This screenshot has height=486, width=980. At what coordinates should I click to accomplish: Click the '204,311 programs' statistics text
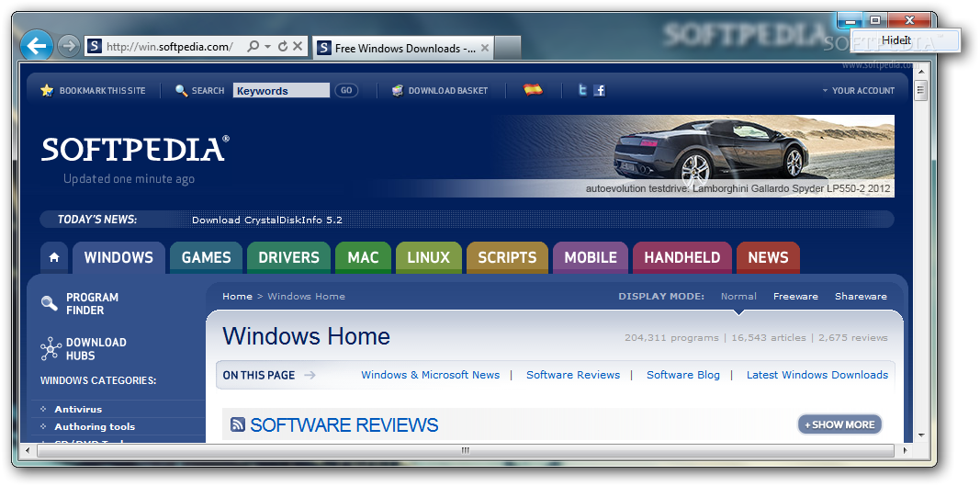tap(672, 338)
